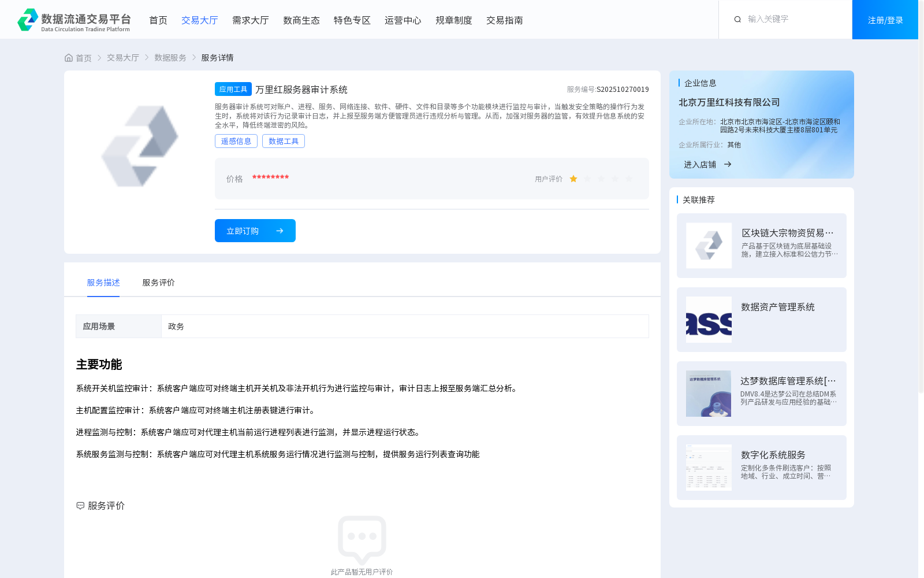Viewport: 924px width, 578px height.
Task: Click the 注册/登录 button
Action: pyautogui.click(x=885, y=20)
